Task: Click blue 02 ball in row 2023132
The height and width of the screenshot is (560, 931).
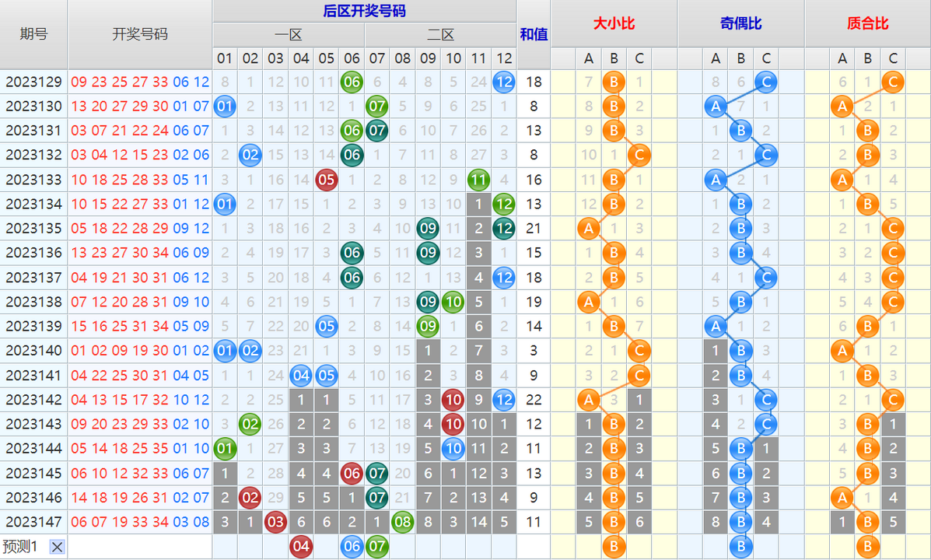Action: tap(250, 155)
